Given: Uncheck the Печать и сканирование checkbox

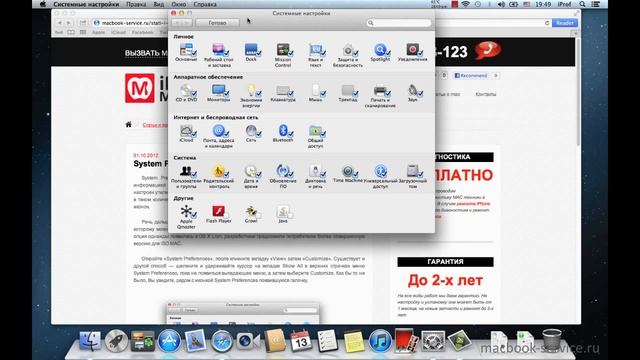Looking at the screenshot, I should [x=388, y=93].
